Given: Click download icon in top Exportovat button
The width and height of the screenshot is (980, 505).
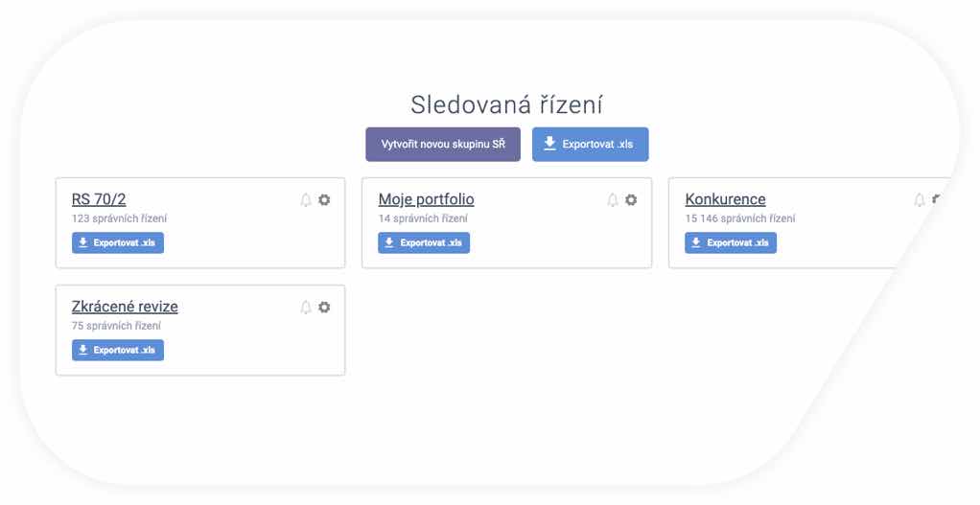Looking at the screenshot, I should pos(549,144).
